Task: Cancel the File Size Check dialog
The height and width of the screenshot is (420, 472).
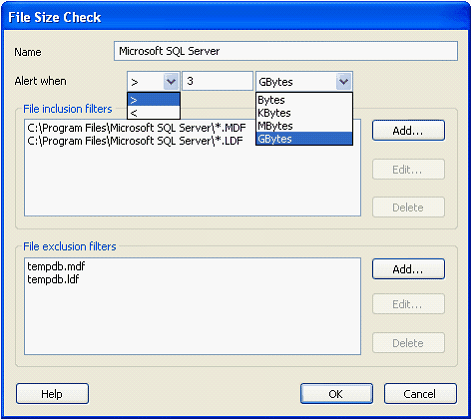Action: tap(420, 394)
